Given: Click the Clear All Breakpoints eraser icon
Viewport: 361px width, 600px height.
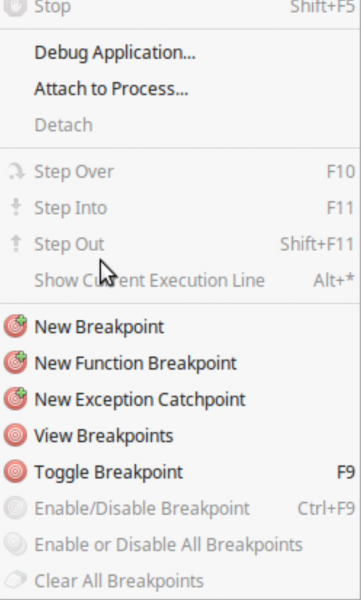Looking at the screenshot, I should click(x=16, y=580).
